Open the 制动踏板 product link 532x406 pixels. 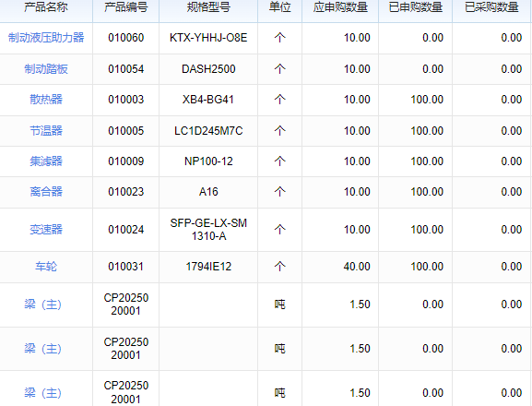click(x=46, y=69)
